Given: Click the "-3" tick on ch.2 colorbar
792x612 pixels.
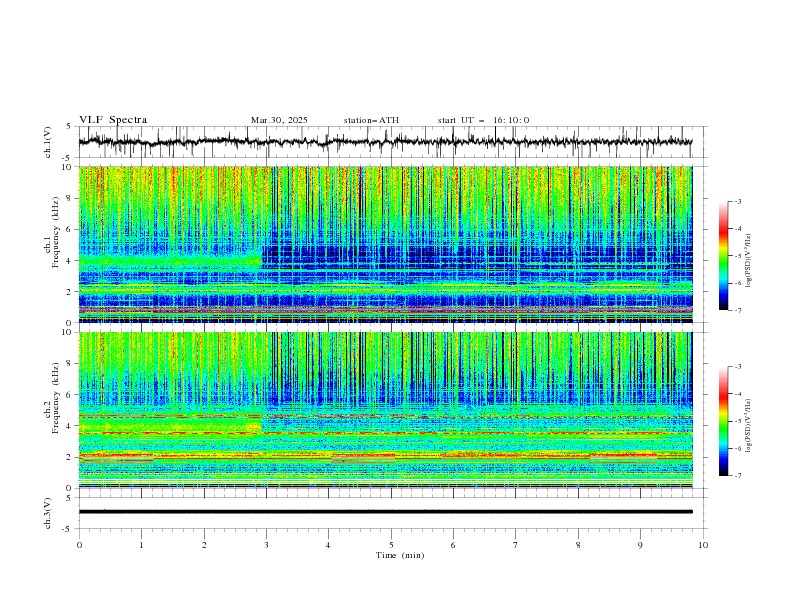Looking at the screenshot, I should [738, 367].
